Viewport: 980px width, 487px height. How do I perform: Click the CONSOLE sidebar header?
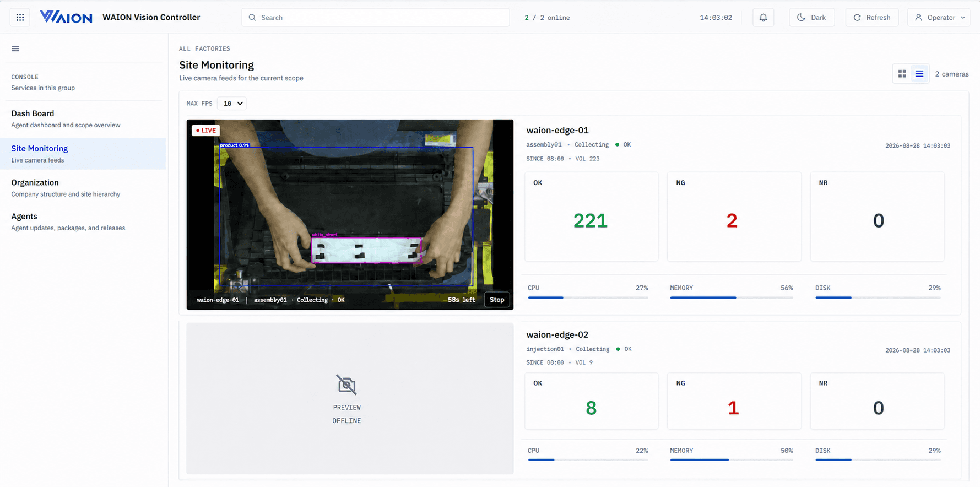(x=25, y=77)
